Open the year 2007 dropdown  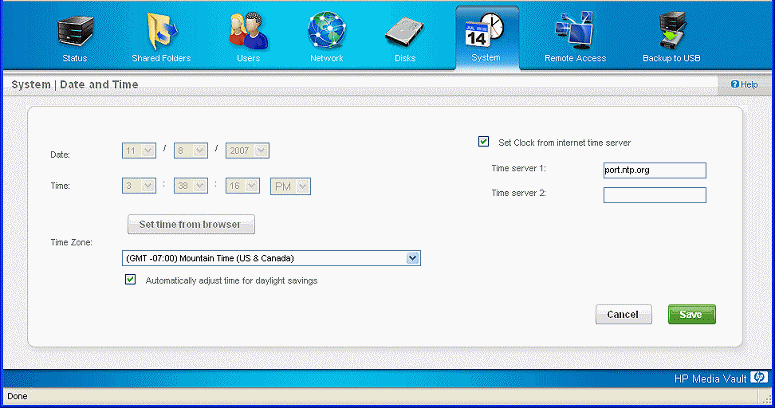pos(261,151)
